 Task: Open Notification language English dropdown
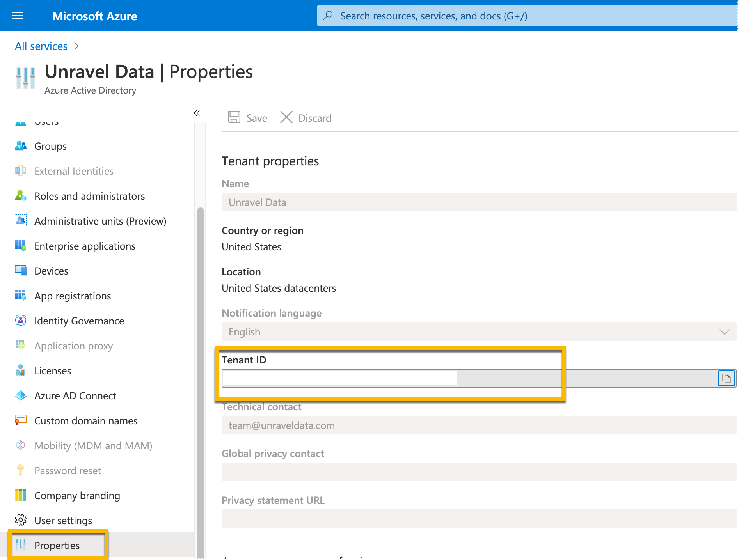pyautogui.click(x=479, y=332)
